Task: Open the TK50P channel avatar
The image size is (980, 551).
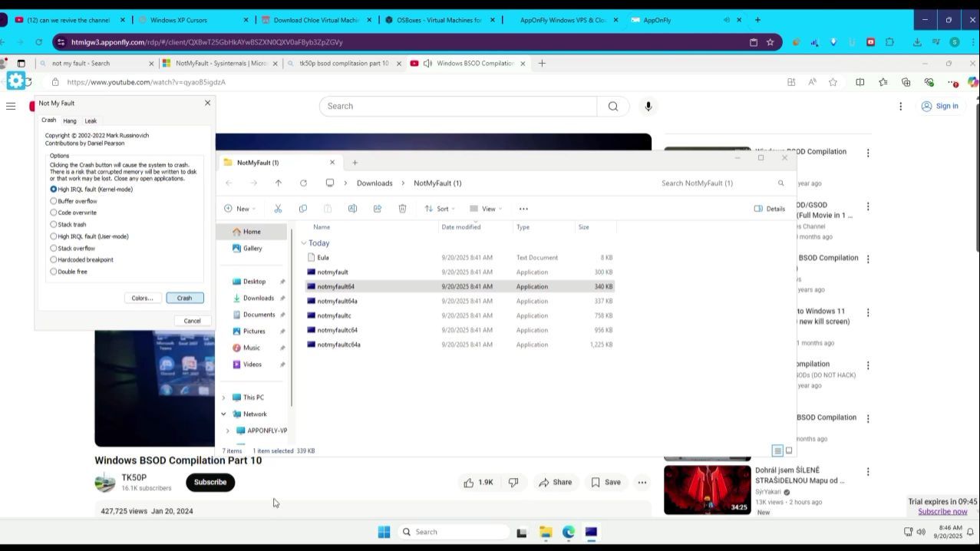Action: (x=105, y=483)
